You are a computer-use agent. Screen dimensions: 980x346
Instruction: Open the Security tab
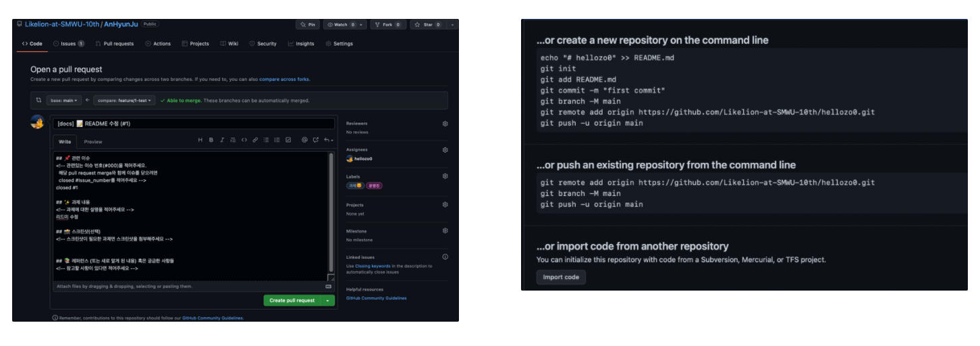coord(263,43)
